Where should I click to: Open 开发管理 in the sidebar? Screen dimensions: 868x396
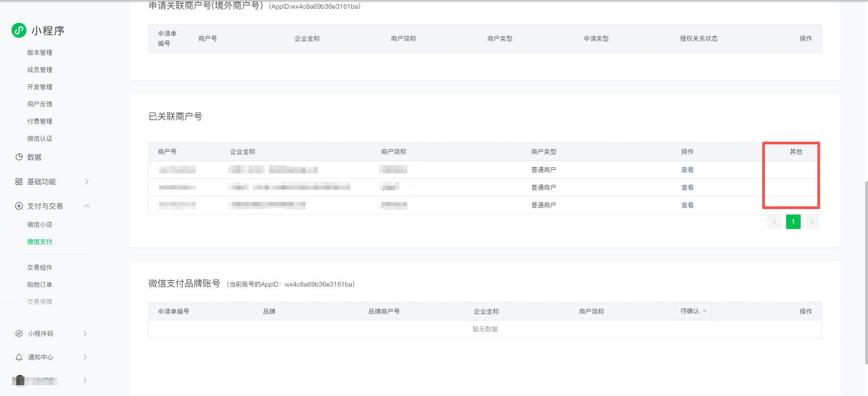[x=40, y=87]
